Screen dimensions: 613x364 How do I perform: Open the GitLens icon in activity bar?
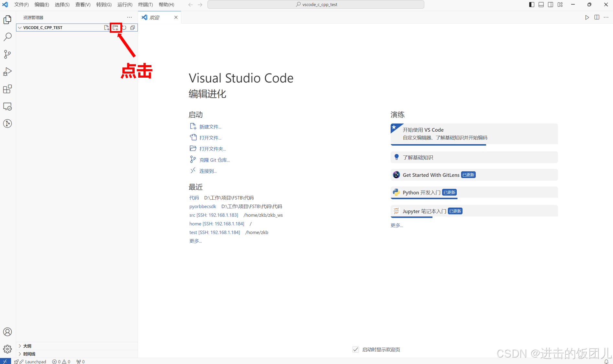(x=7, y=124)
